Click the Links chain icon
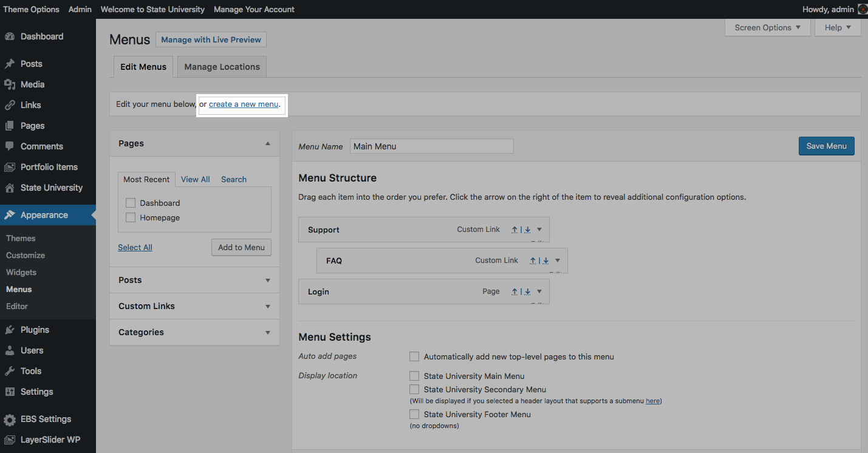 point(10,105)
